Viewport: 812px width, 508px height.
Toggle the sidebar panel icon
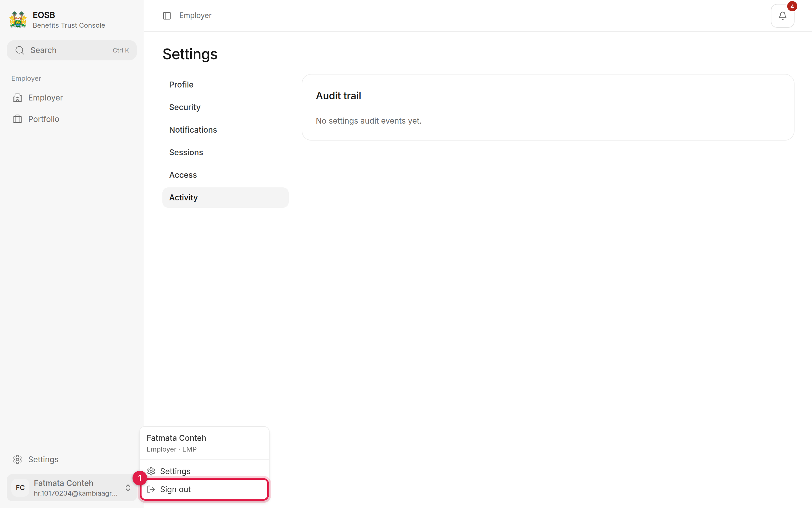(x=167, y=16)
